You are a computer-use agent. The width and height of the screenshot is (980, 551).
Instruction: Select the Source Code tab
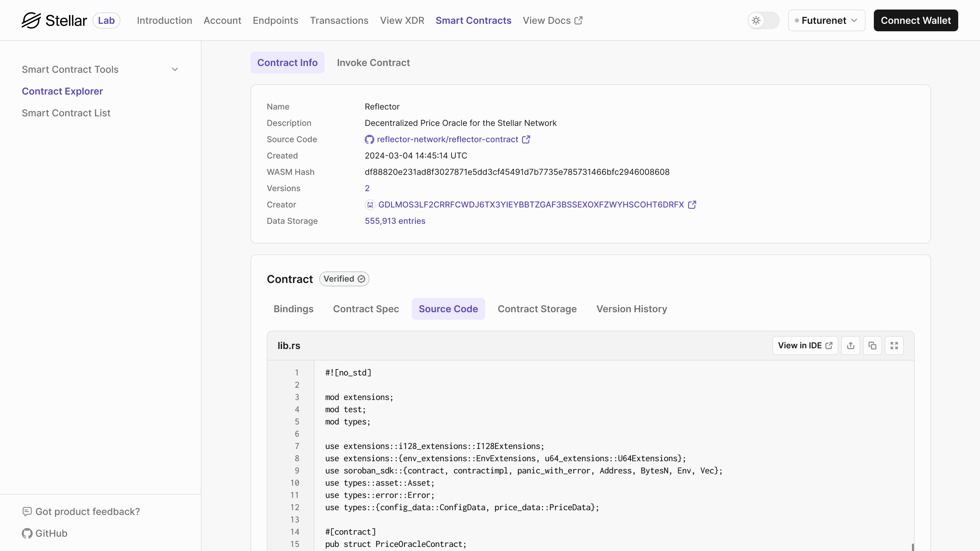(448, 309)
